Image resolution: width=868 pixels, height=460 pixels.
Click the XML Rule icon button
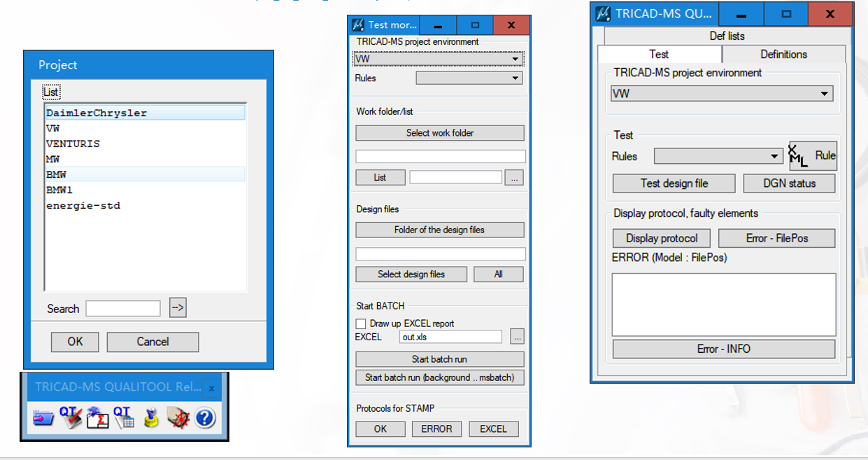[x=813, y=155]
